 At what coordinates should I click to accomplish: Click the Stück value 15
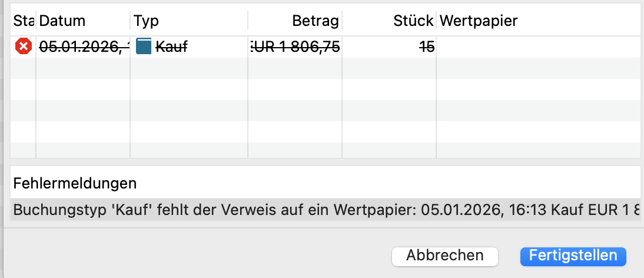[x=427, y=47]
